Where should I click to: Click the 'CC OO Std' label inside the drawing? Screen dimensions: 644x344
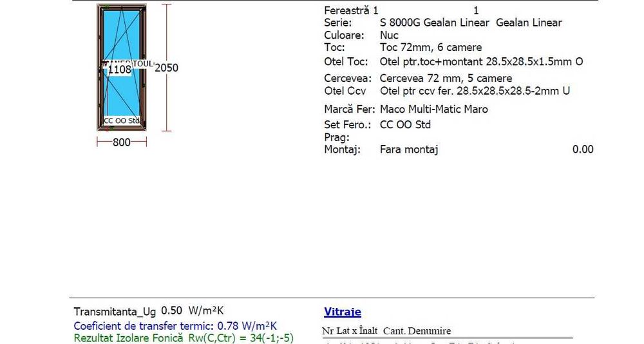[x=122, y=121]
